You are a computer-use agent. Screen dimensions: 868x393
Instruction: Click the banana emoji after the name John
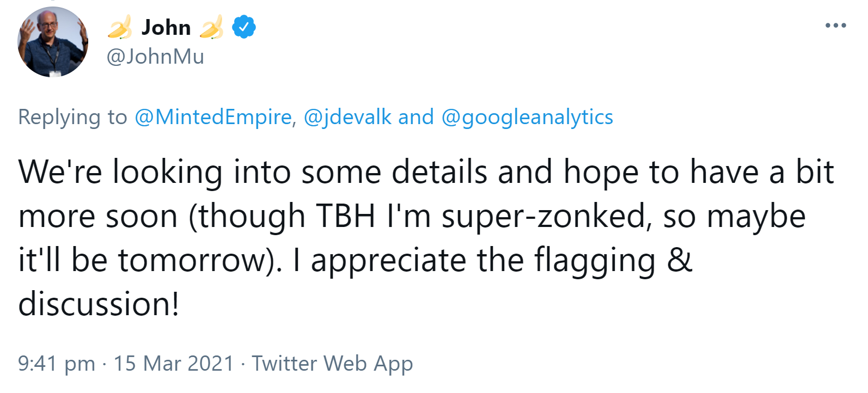tap(211, 27)
